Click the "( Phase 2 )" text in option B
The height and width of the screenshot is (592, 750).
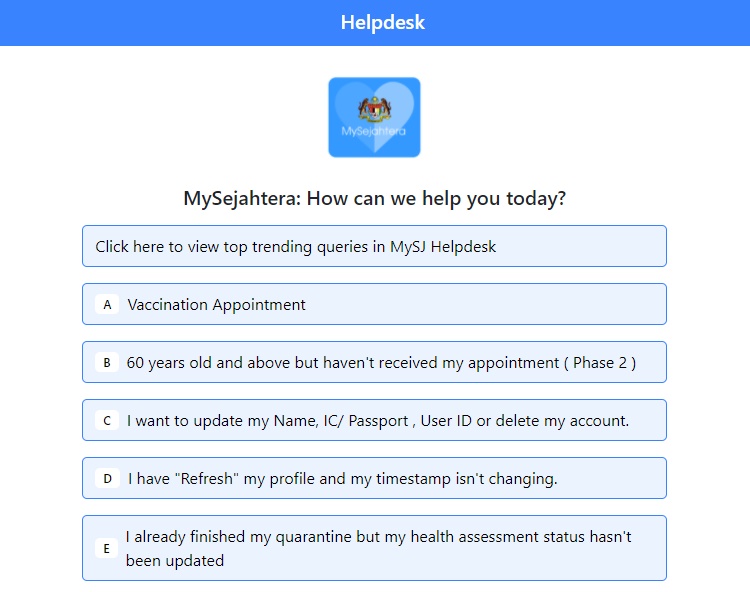[x=600, y=363]
